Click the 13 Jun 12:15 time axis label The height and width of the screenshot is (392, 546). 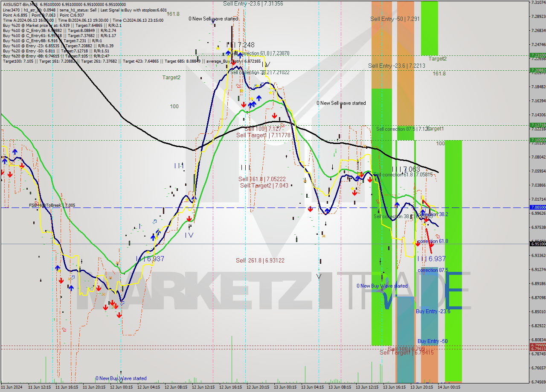coord(367,388)
